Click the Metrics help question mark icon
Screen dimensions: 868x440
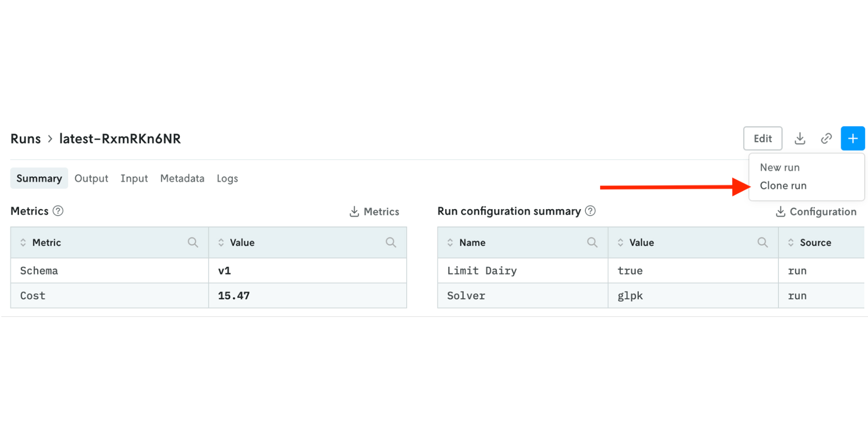tap(58, 211)
